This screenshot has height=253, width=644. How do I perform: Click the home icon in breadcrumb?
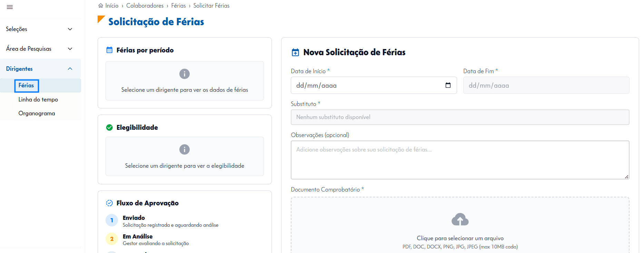pos(101,6)
